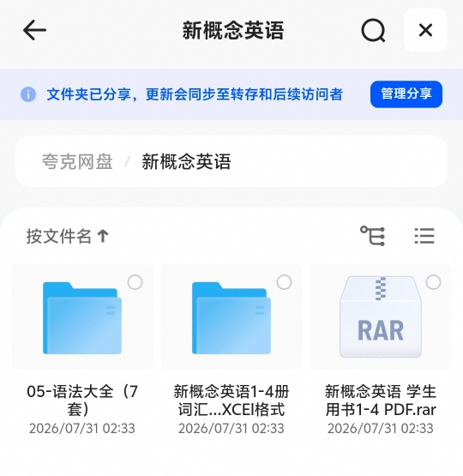463x476 pixels.
Task: Select the 新概念英语1-4册 词汇 folder circle
Action: 285,282
